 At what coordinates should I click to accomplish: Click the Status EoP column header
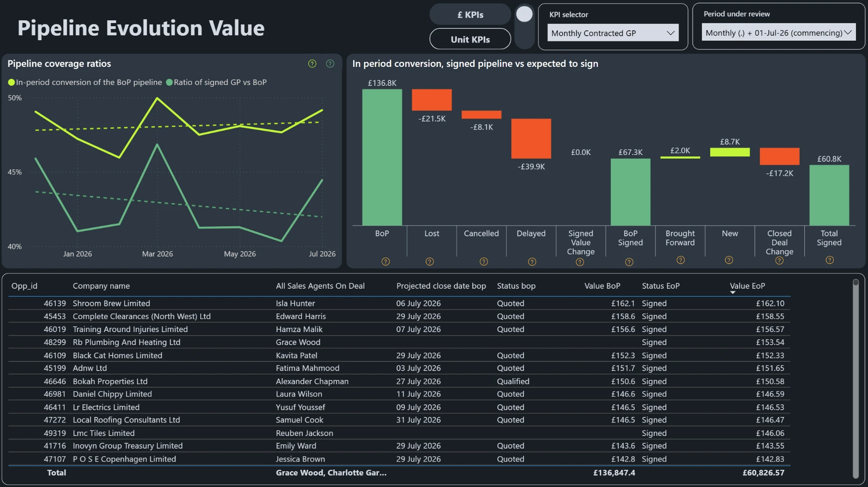point(660,286)
